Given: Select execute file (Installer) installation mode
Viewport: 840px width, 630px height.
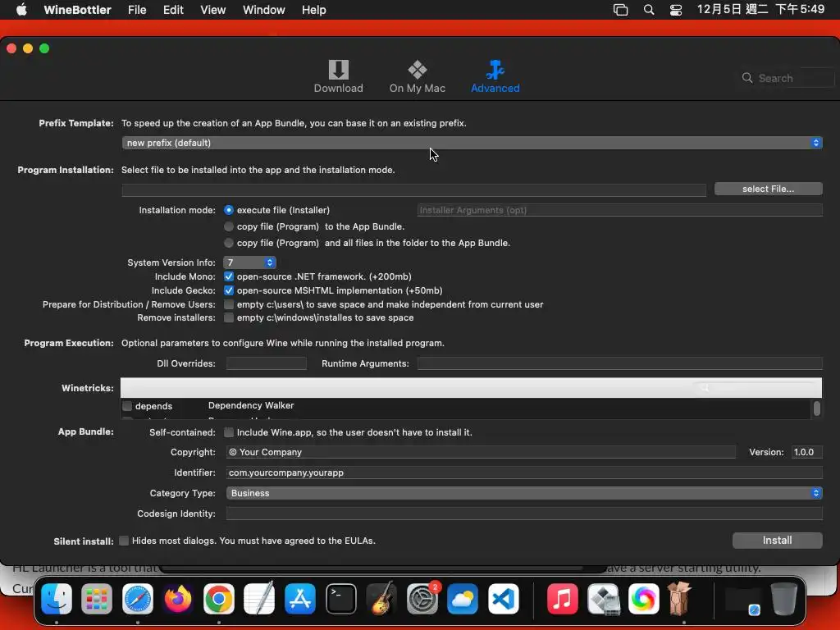Looking at the screenshot, I should (229, 210).
